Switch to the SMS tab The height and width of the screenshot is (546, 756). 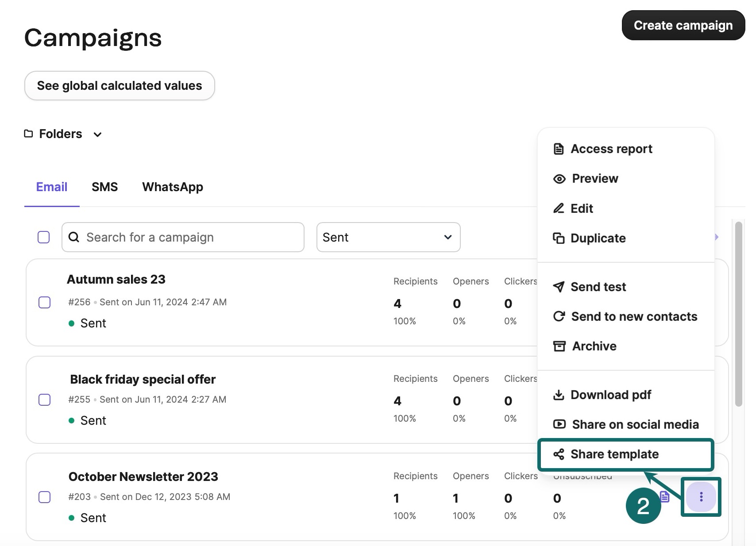104,187
